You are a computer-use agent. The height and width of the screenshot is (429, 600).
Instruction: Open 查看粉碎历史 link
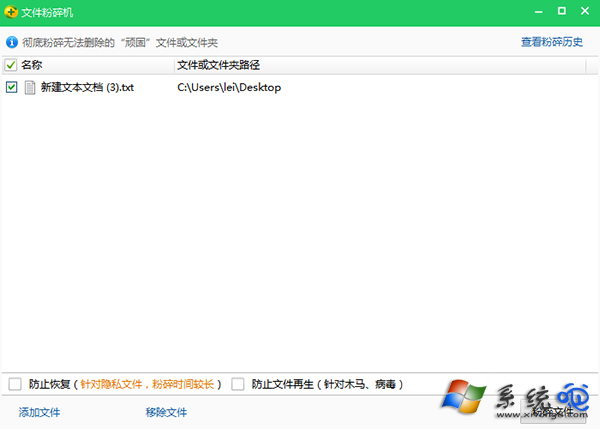point(553,43)
